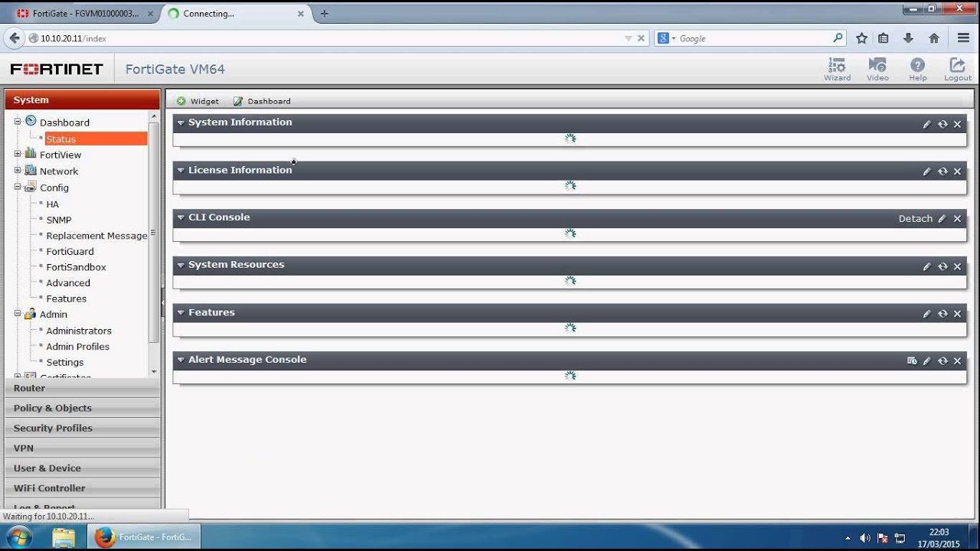Image resolution: width=980 pixels, height=551 pixels.
Task: Collapse the Config tree node
Action: [18, 187]
